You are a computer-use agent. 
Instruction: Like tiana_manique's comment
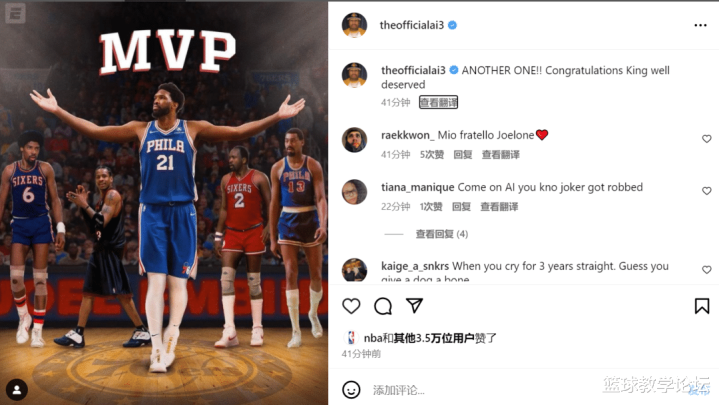707,190
